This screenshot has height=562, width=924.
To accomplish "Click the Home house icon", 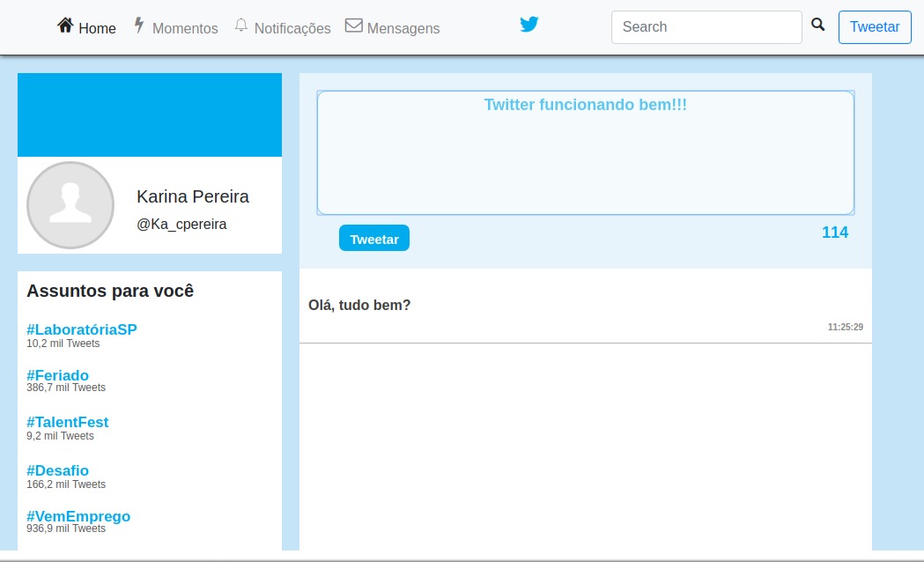I will pos(65,26).
